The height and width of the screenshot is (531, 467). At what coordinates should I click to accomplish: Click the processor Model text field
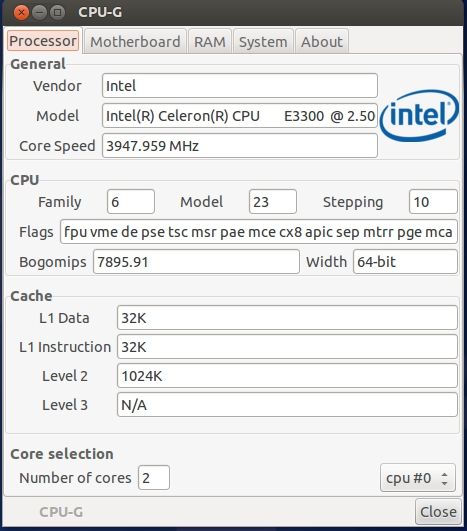[240, 116]
